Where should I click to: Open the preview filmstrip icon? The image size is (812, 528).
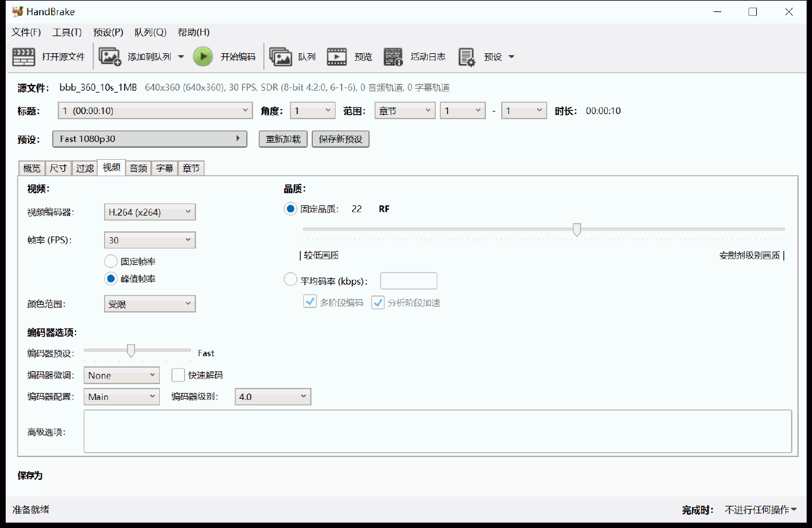[x=337, y=57]
